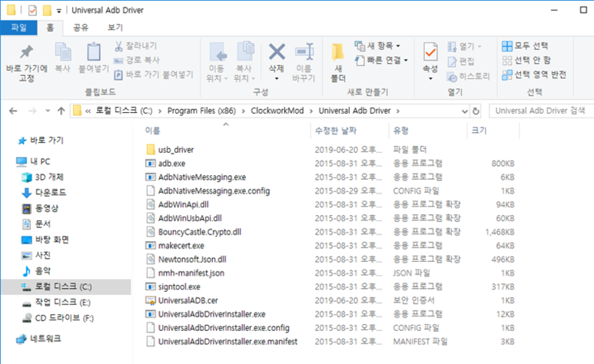The image size is (594, 364).
Task: Open the address bar history dropdown
Action: (465, 111)
